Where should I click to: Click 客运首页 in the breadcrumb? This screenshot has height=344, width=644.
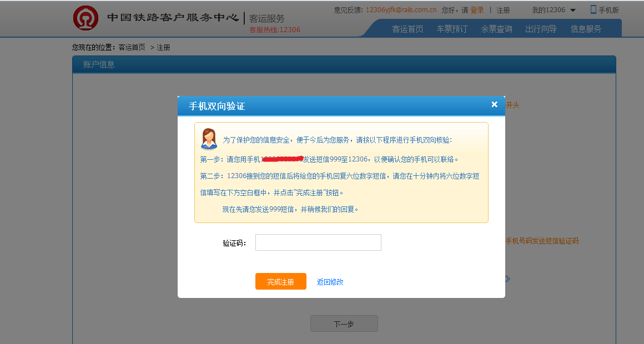point(132,47)
